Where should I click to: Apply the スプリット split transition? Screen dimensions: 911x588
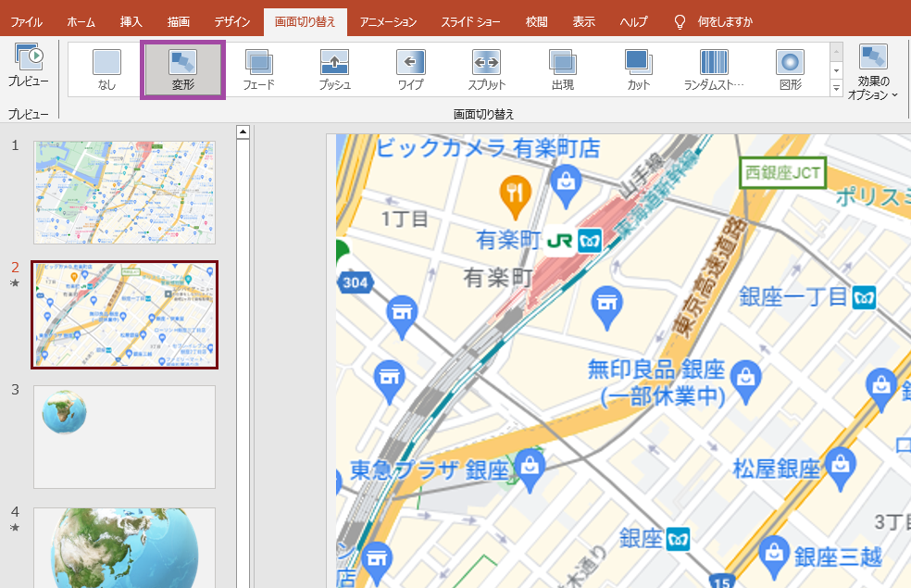(487, 69)
